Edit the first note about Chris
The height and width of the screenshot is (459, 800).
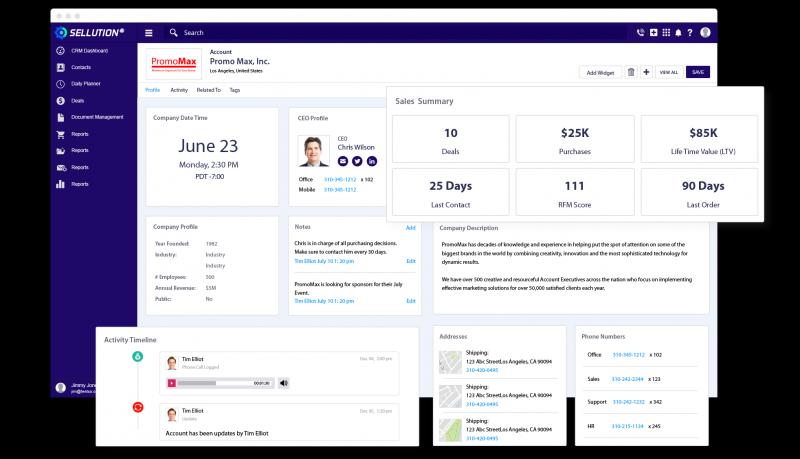411,261
